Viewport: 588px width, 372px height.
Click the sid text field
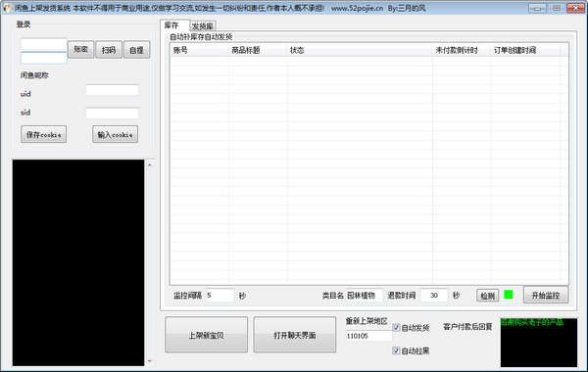click(112, 113)
